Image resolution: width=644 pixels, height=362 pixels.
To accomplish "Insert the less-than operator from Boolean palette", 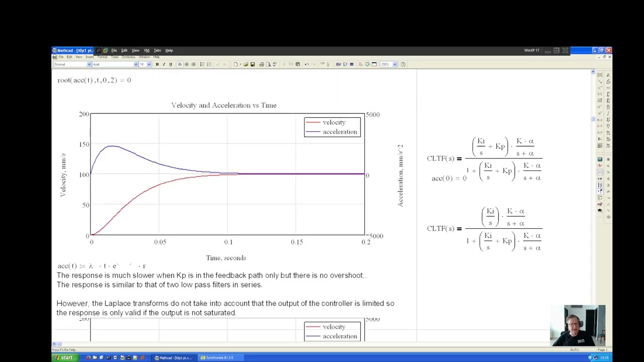I will pyautogui.click(x=608, y=165).
